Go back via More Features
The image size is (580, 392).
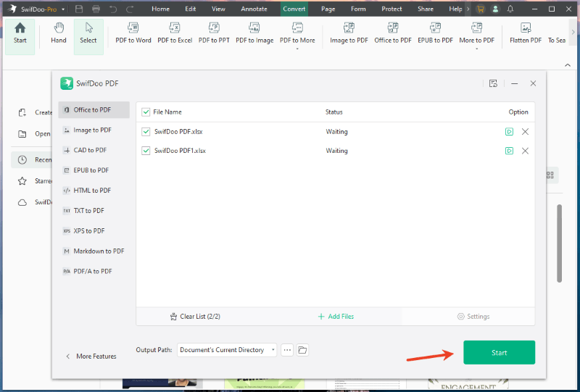point(91,356)
